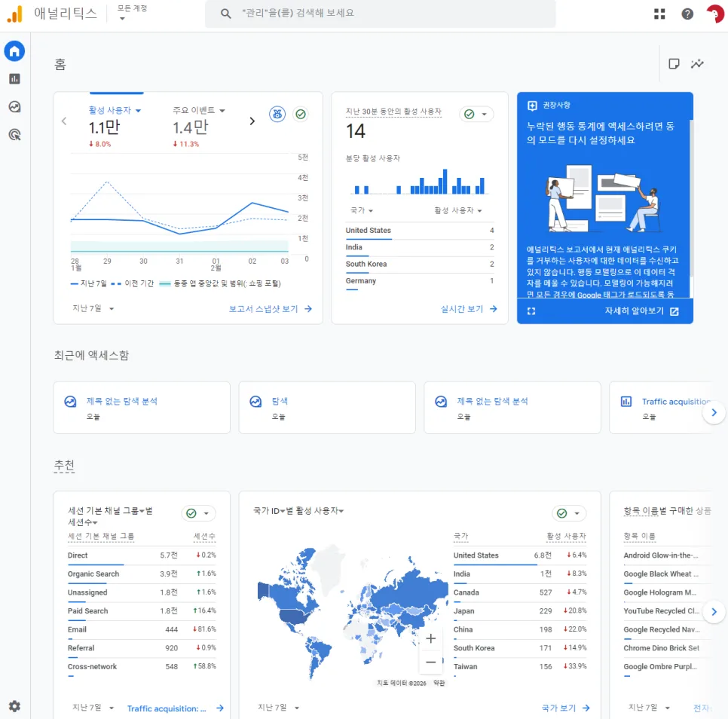Select Chrome Dino Brick Set item
This screenshot has width=728, height=719.
point(662,648)
